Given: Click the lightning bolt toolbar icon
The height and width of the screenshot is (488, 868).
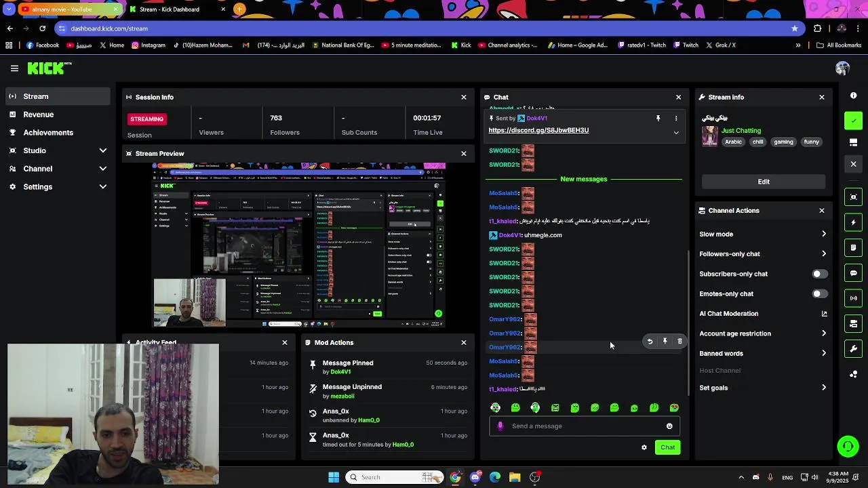Looking at the screenshot, I should [853, 222].
